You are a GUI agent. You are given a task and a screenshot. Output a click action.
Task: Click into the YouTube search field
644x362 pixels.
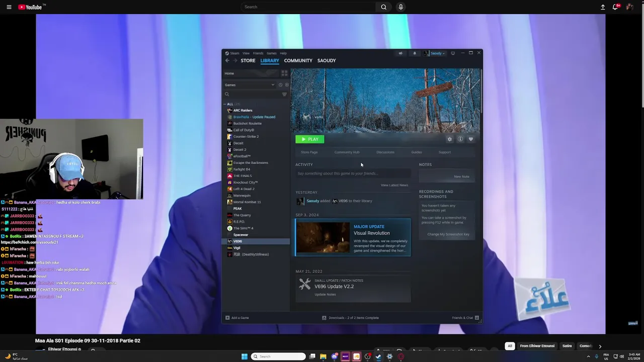[x=308, y=7]
